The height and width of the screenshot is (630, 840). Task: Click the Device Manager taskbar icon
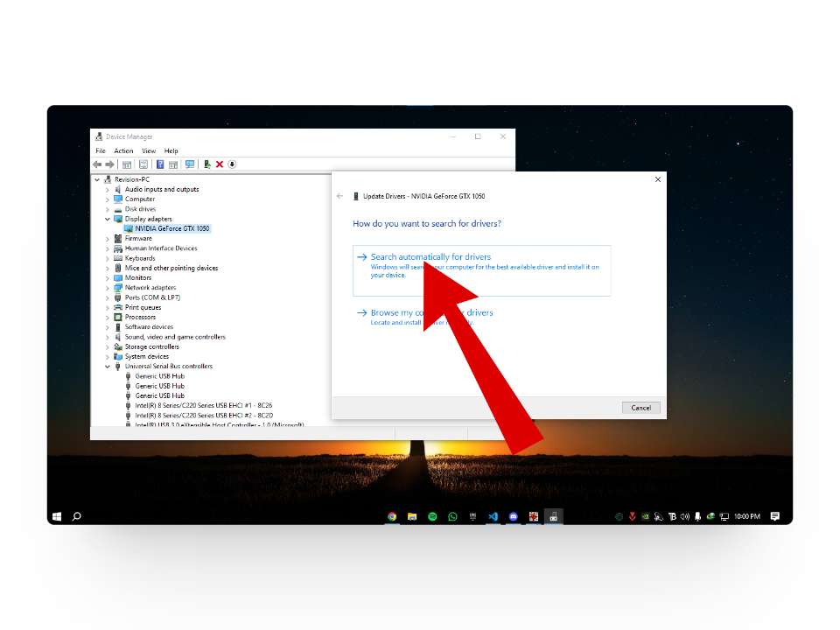click(x=553, y=516)
